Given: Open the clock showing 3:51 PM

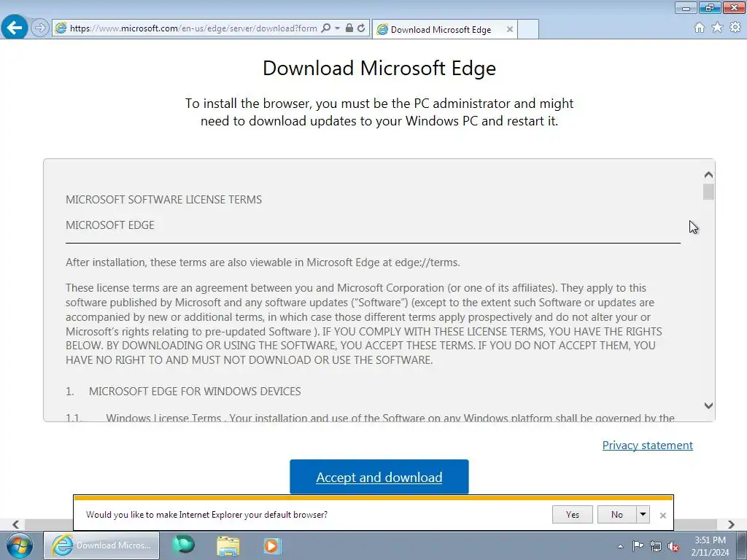Looking at the screenshot, I should (x=710, y=546).
